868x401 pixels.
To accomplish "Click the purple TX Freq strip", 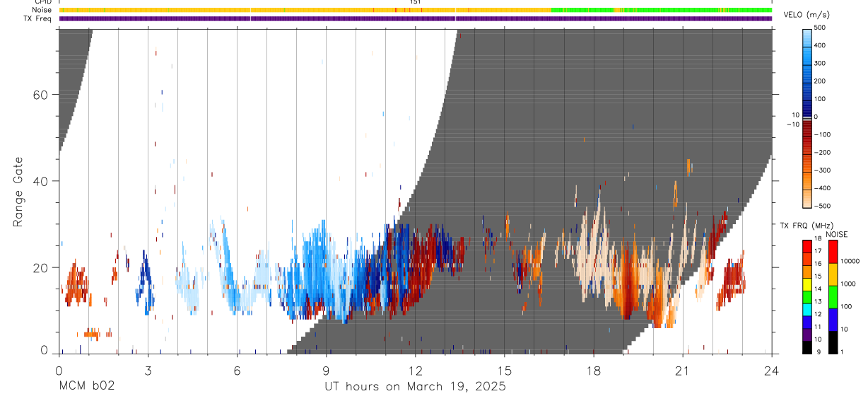I will coord(416,18).
